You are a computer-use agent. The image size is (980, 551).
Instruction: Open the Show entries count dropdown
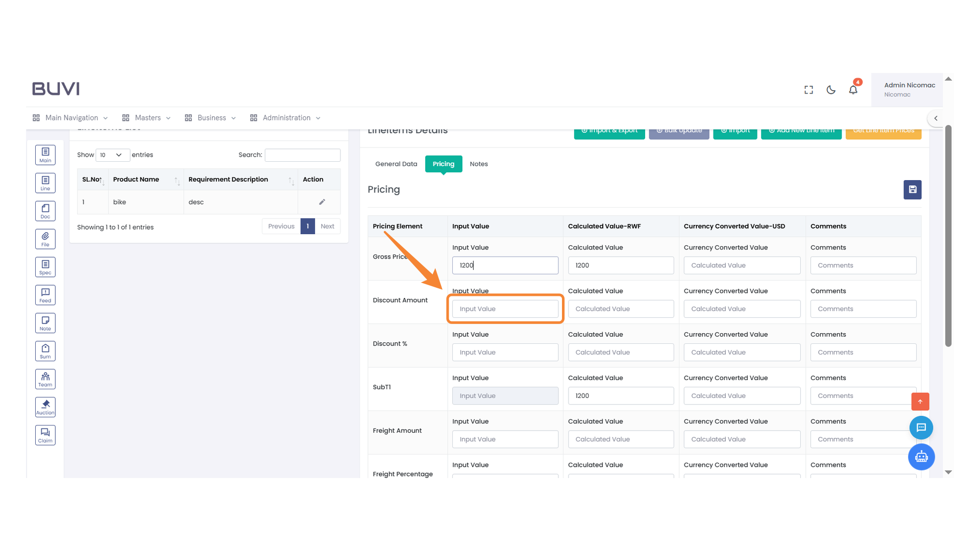coord(112,155)
